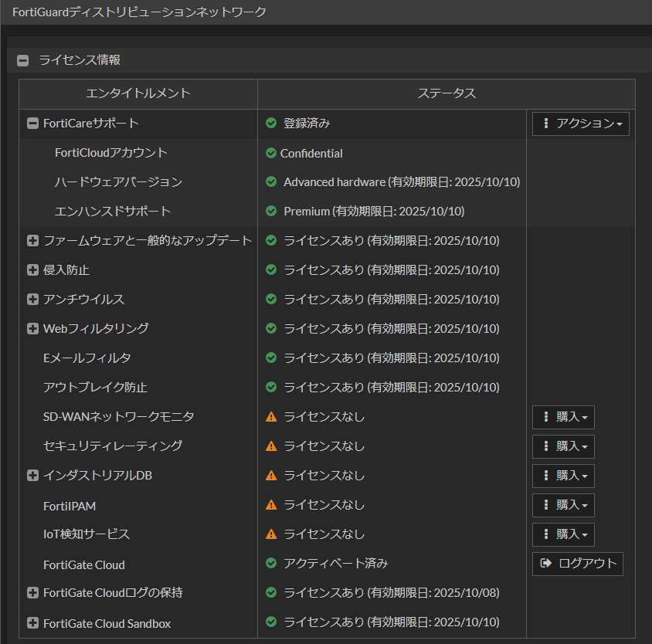Open the アクション dropdown for FortiCare

tap(580, 124)
